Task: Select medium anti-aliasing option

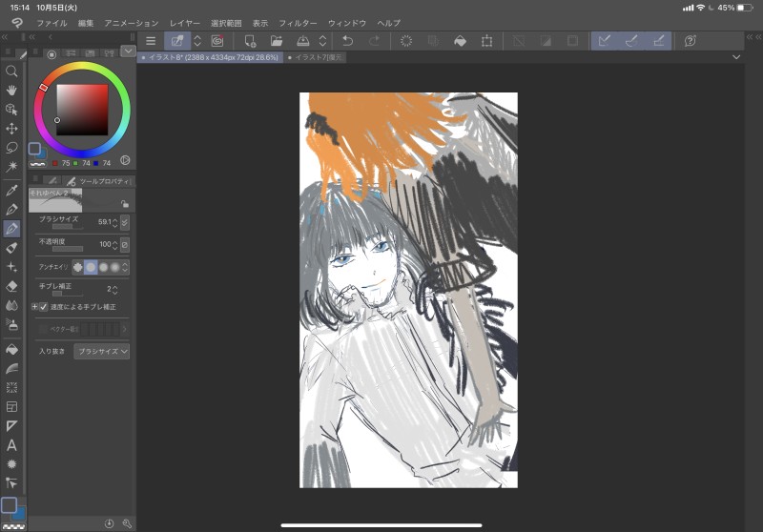Action: point(103,267)
